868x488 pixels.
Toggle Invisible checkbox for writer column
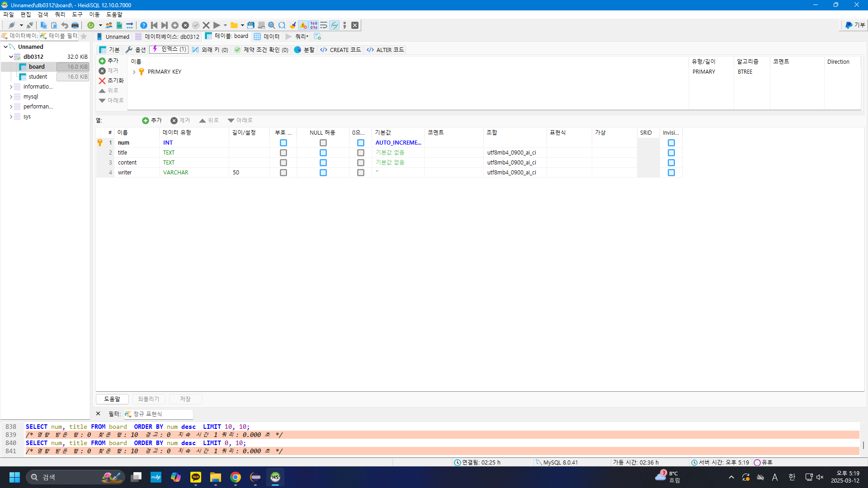(x=671, y=173)
